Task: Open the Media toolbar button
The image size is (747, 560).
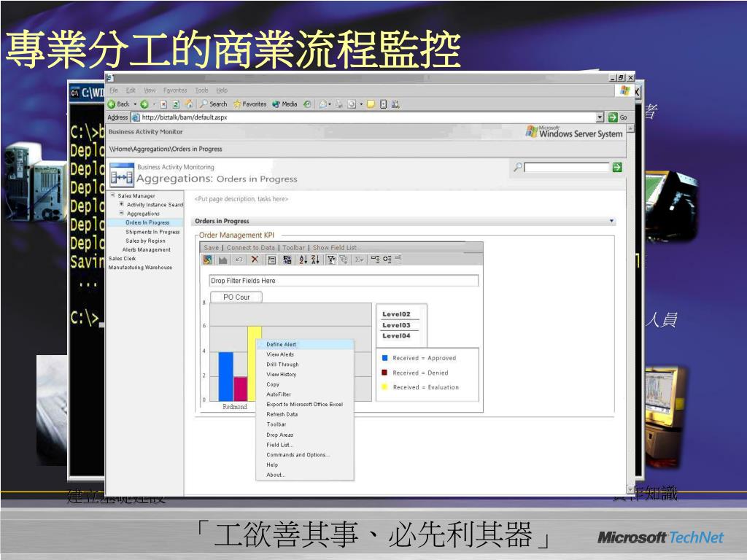Action: [x=285, y=104]
